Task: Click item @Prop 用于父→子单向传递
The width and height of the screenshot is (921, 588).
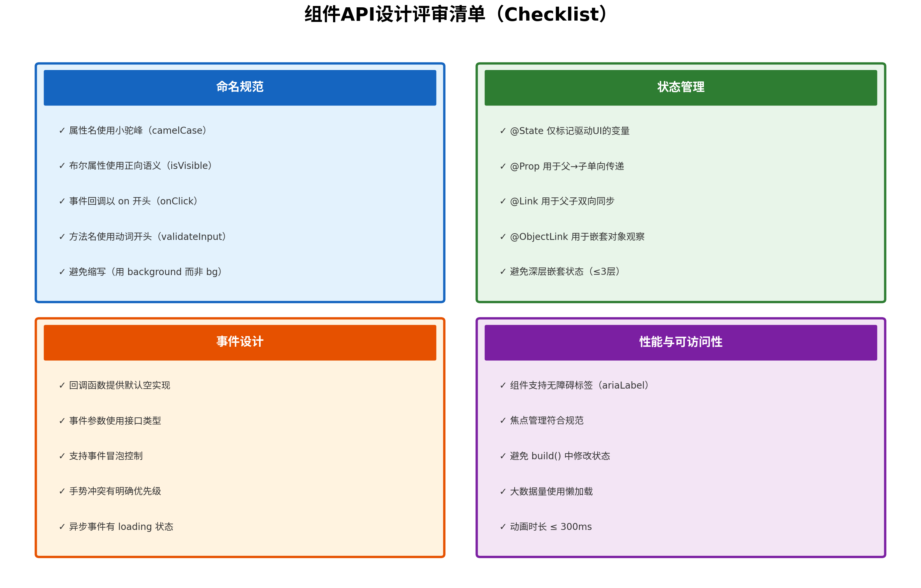Action: 562,166
